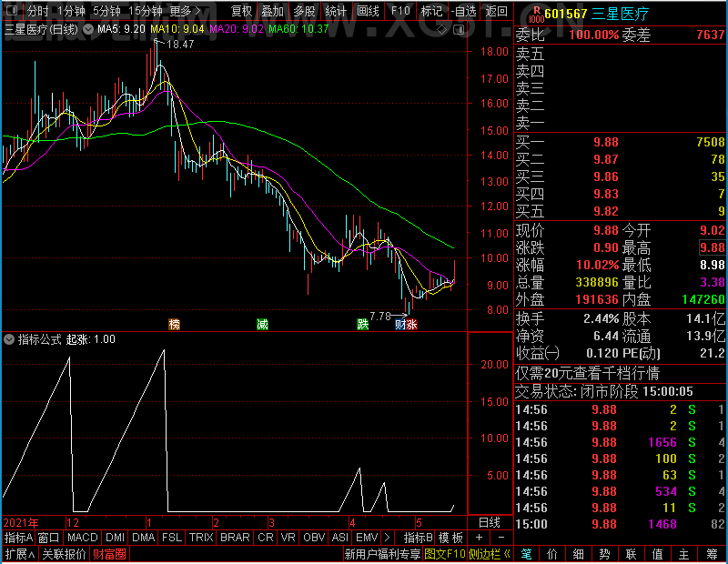Click the 财 marker icon
This screenshot has width=728, height=564.
[x=400, y=325]
